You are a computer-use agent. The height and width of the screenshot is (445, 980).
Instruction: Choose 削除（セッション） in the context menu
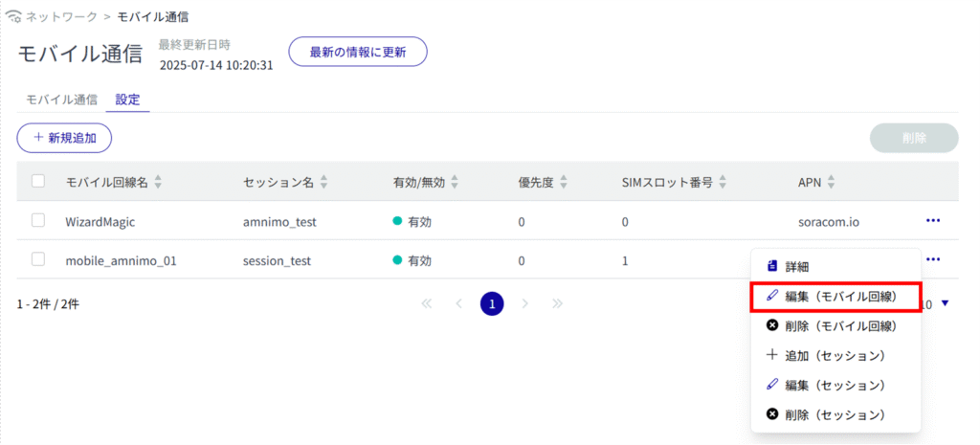pyautogui.click(x=835, y=414)
